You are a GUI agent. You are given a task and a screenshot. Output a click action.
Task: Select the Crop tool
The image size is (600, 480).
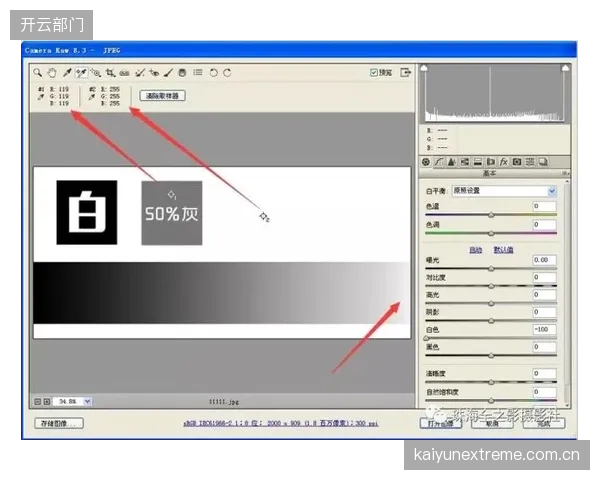point(110,73)
